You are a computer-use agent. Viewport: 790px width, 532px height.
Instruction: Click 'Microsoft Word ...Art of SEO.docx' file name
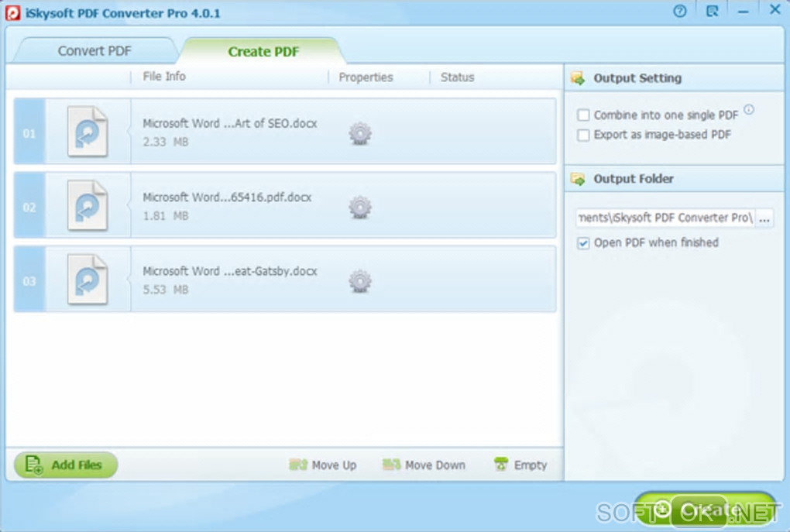(230, 123)
